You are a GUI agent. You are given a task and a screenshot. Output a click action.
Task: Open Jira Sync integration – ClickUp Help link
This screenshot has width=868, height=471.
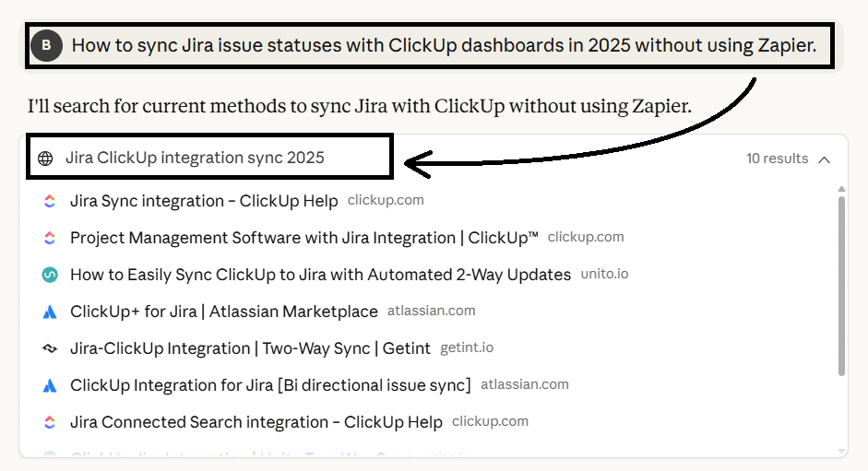pyautogui.click(x=204, y=201)
